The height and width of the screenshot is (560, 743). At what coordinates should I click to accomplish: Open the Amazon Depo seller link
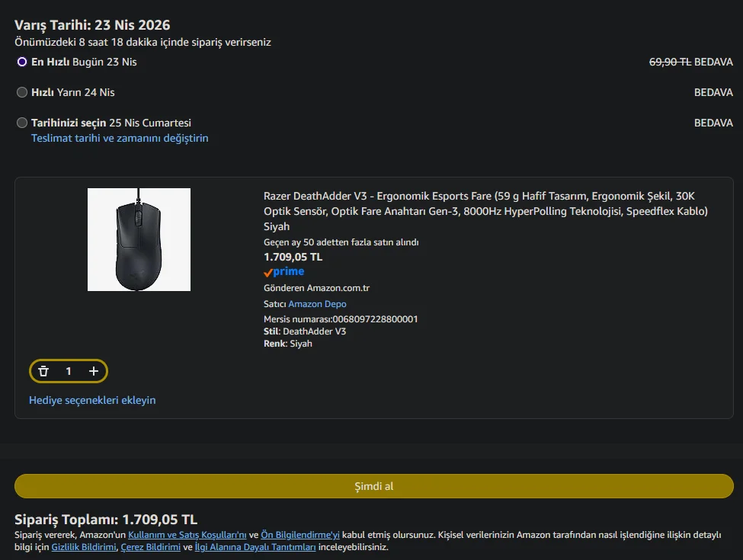point(317,304)
